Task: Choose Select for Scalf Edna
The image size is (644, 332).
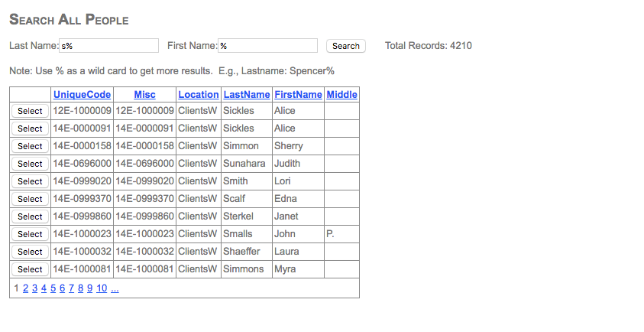Action: coord(30,199)
